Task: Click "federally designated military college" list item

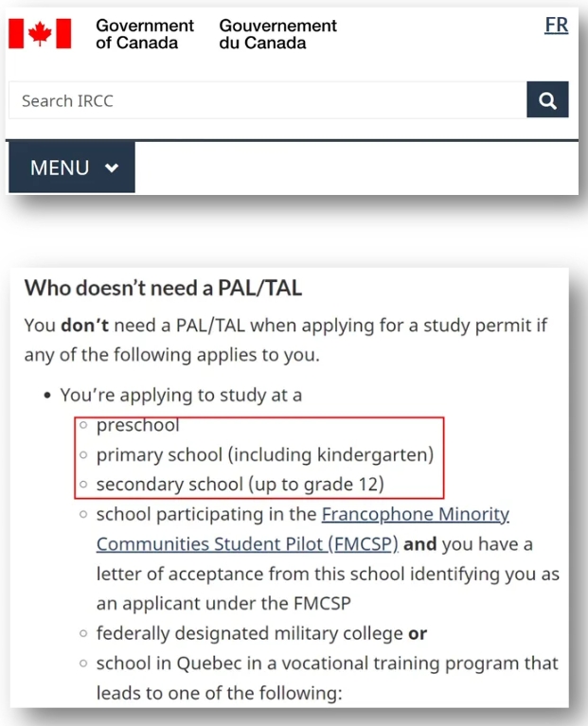Action: (250, 632)
